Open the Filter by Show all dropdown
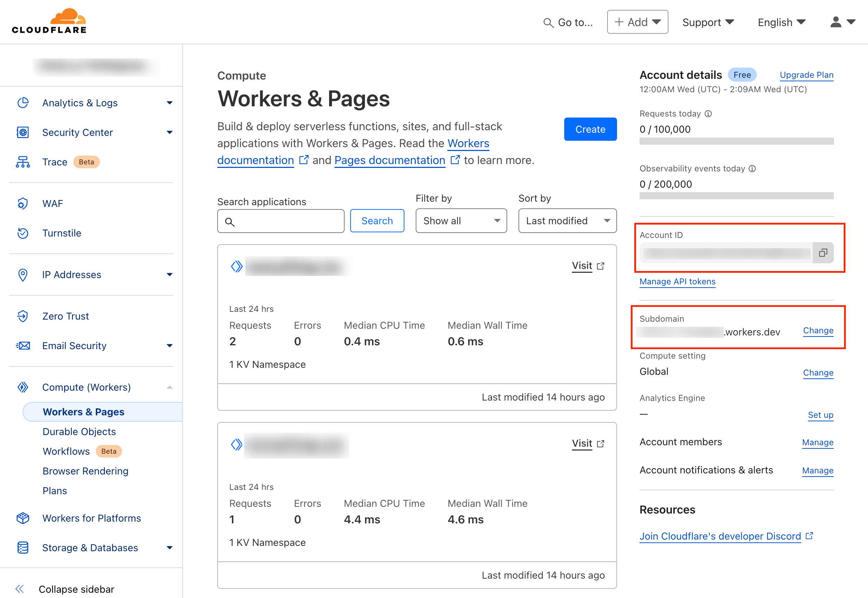 pos(461,221)
